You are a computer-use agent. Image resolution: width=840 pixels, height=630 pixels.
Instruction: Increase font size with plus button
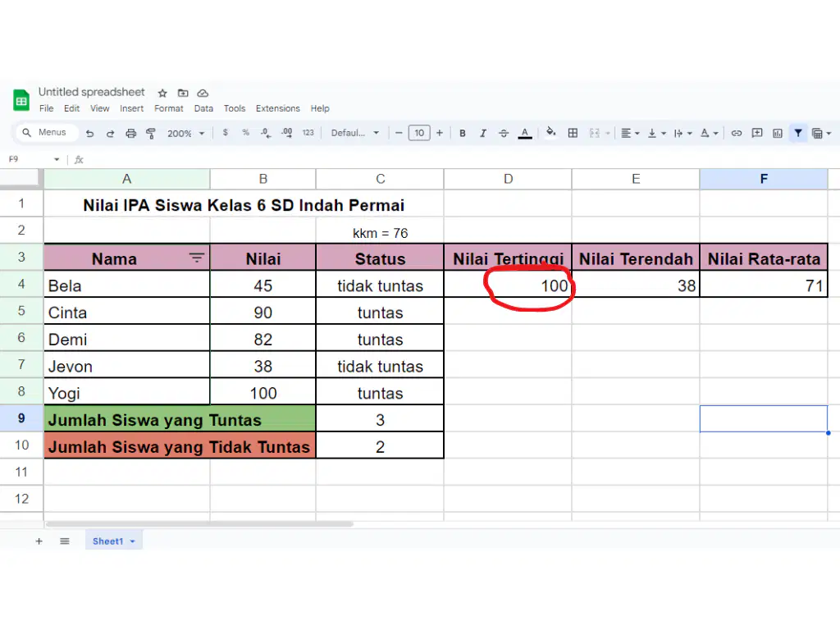pyautogui.click(x=440, y=133)
